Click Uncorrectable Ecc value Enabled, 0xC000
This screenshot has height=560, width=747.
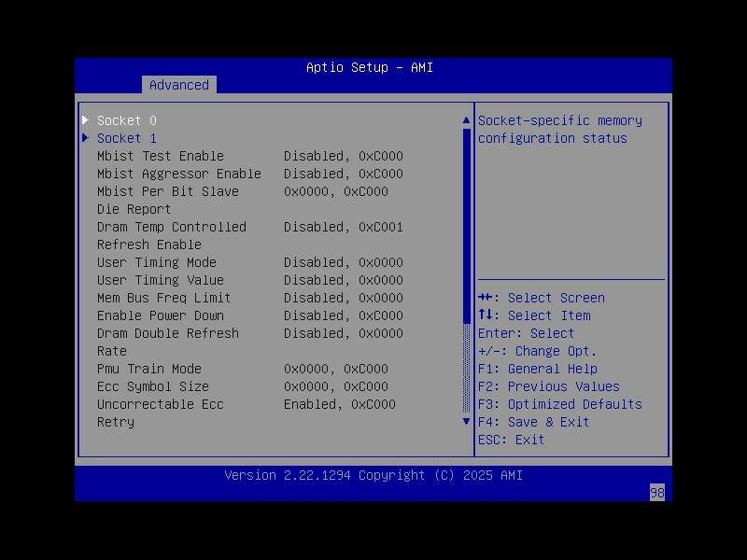click(x=340, y=404)
